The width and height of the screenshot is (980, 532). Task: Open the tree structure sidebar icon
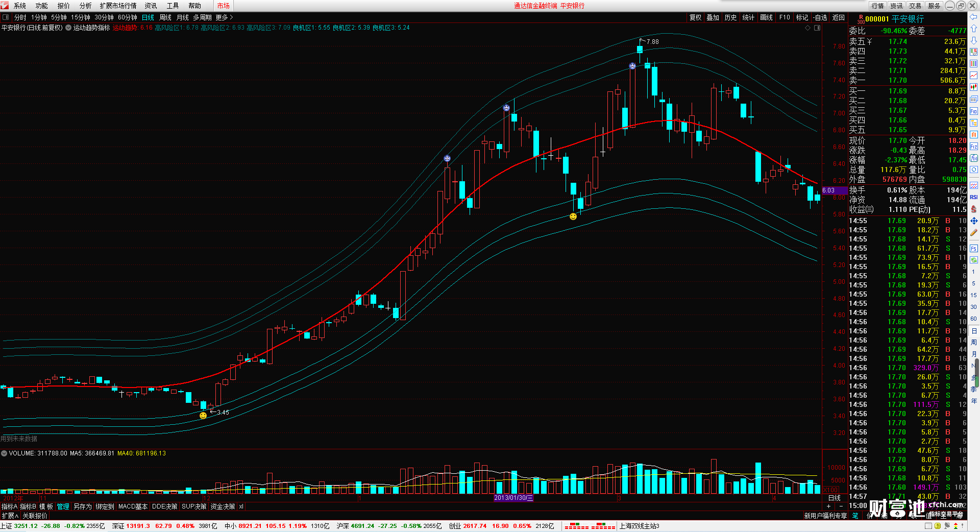coord(974,123)
